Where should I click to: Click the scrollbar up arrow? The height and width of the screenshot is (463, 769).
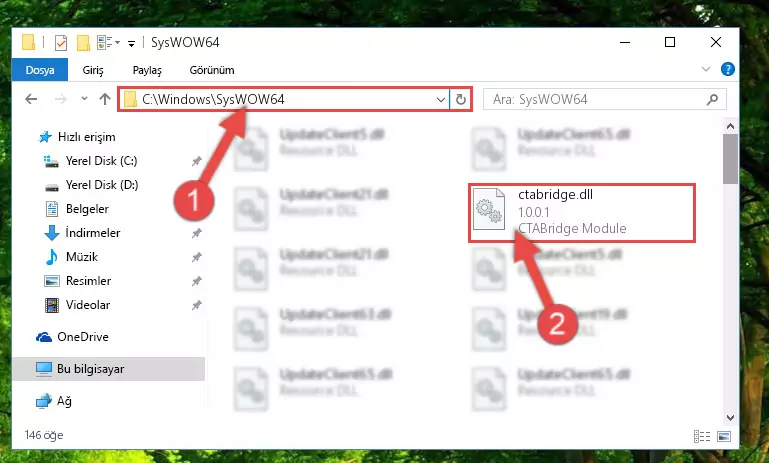pyautogui.click(x=730, y=126)
